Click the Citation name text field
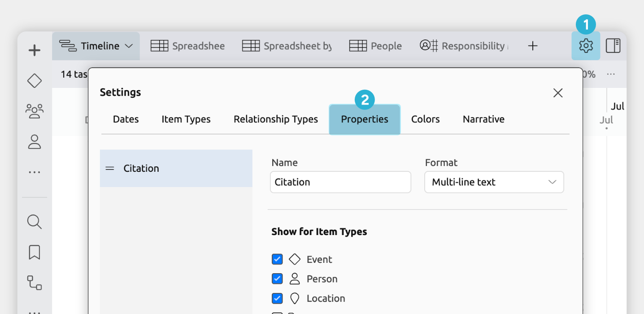 340,182
